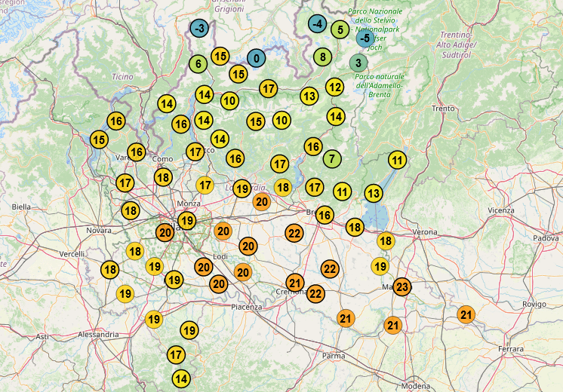Click the Novara city label

(x=99, y=230)
